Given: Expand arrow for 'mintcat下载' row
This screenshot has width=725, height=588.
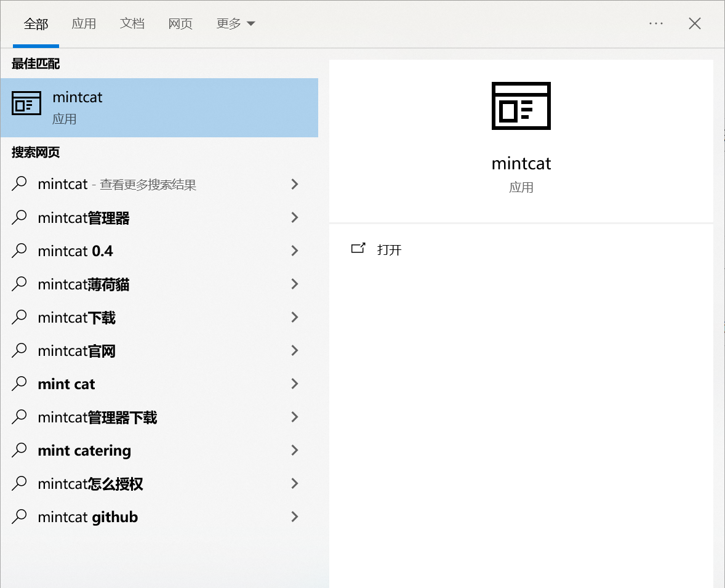Looking at the screenshot, I should point(295,317).
